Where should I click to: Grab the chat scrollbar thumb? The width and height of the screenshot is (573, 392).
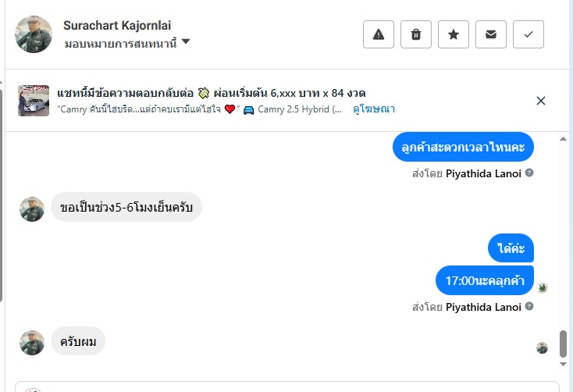click(x=563, y=343)
